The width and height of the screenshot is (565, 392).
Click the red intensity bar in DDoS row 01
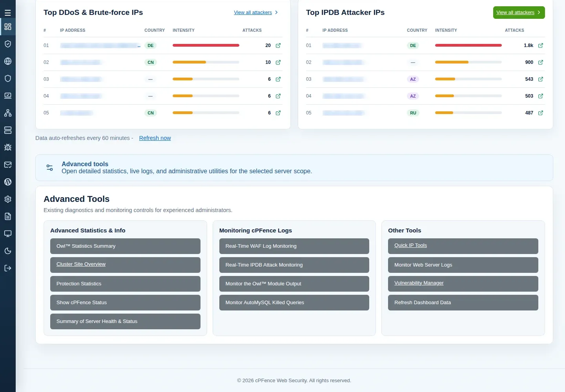point(206,45)
